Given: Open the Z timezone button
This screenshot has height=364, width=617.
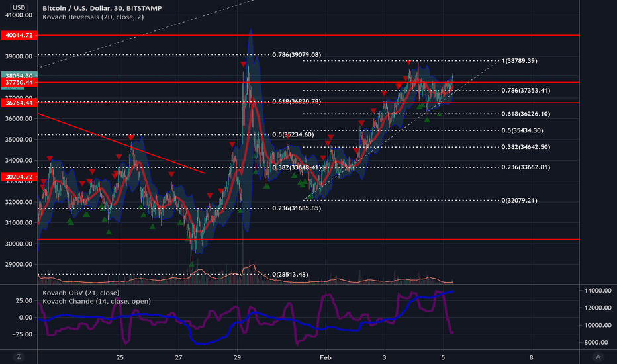Looking at the screenshot, I should tap(19, 357).
